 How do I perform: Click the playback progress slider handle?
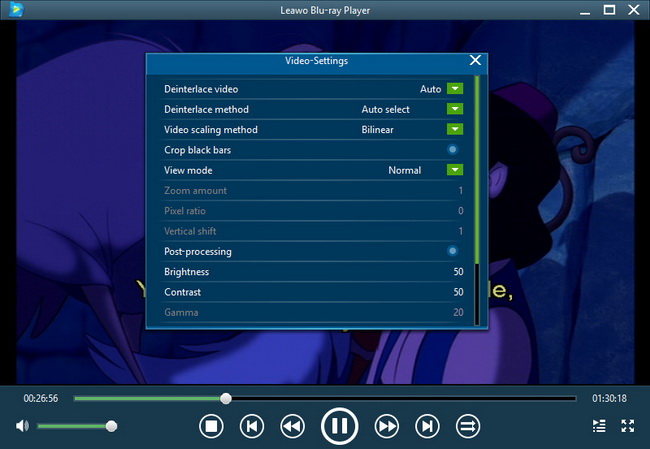point(226,398)
